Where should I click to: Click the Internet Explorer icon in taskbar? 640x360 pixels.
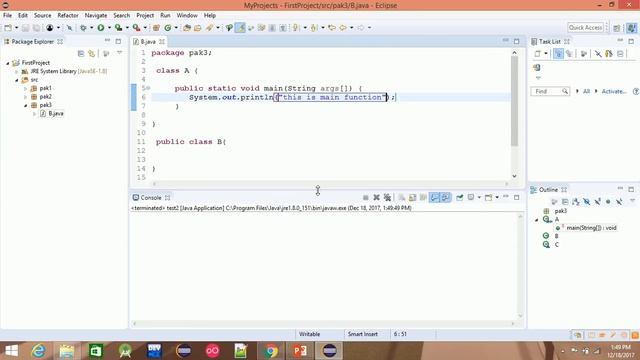(x=38, y=351)
